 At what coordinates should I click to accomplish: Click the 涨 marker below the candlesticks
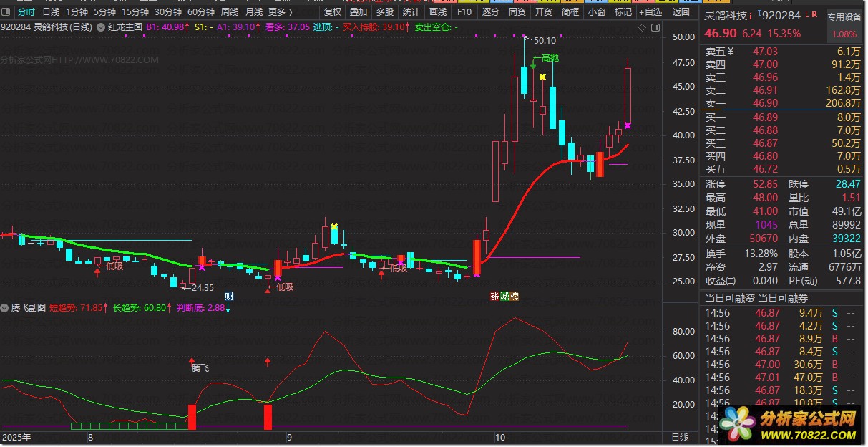tap(494, 296)
